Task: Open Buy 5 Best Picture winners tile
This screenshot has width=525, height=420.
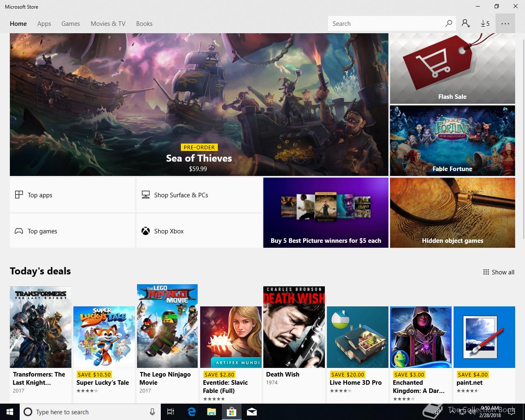Action: [326, 213]
